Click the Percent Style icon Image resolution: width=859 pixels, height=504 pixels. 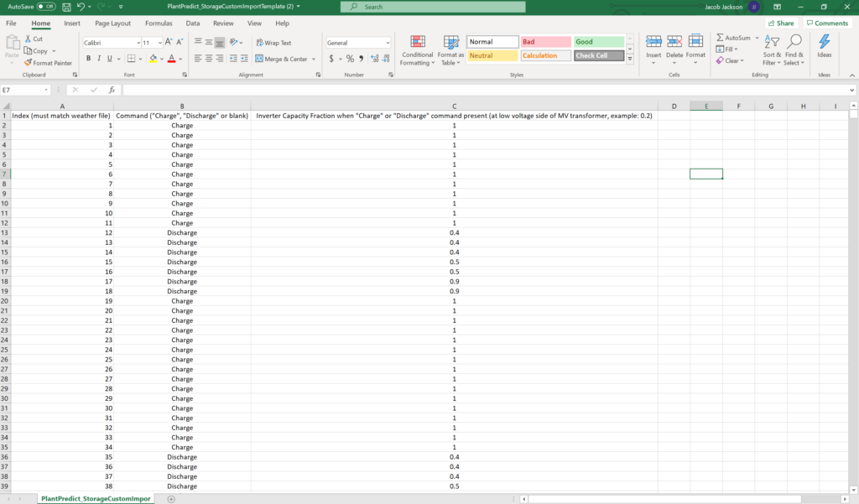(350, 59)
